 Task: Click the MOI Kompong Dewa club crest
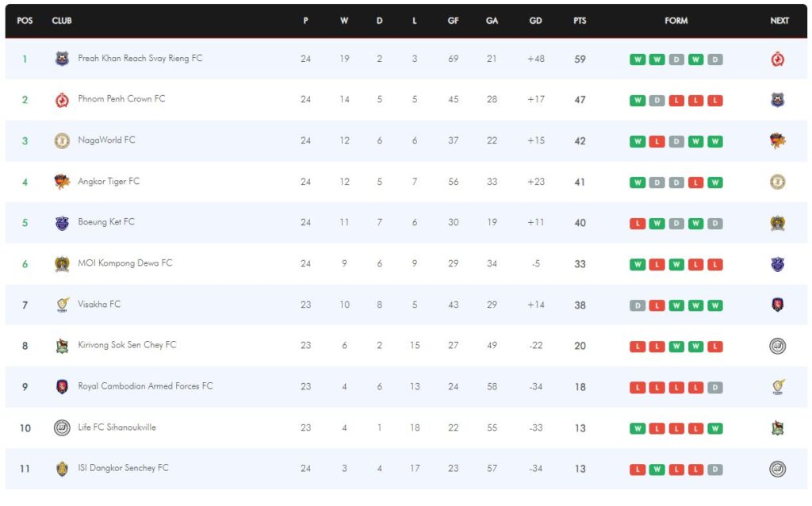tap(62, 264)
